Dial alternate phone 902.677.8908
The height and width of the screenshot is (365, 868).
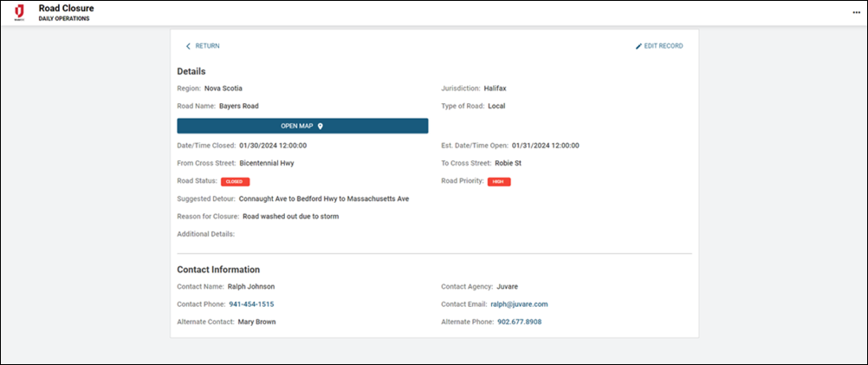[520, 322]
